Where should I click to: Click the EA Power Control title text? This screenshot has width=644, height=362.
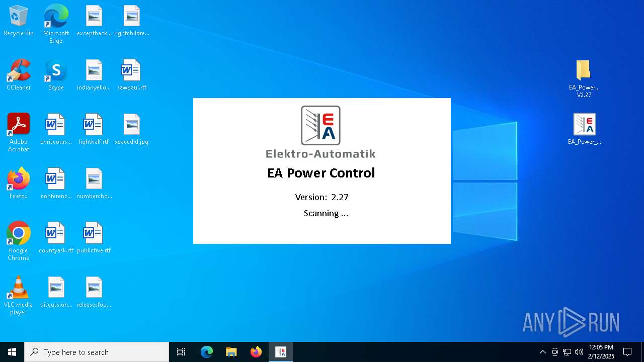click(x=321, y=173)
